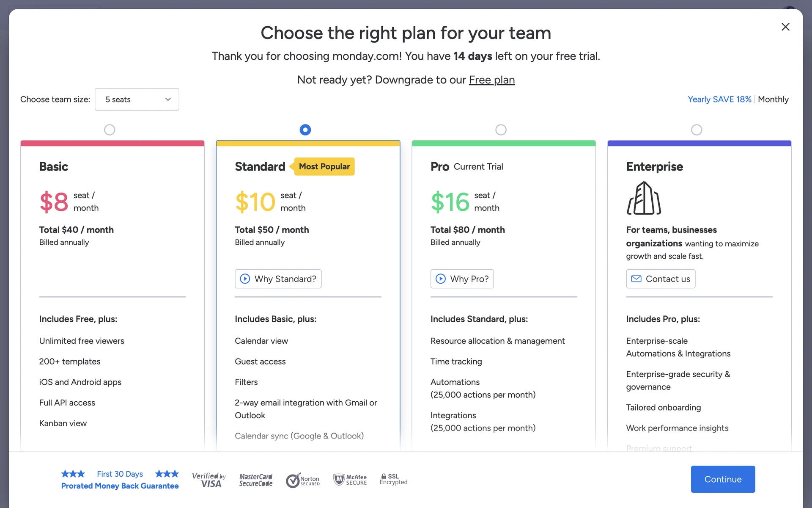The height and width of the screenshot is (508, 812).
Task: Open the Free plan link
Action: [x=491, y=80]
